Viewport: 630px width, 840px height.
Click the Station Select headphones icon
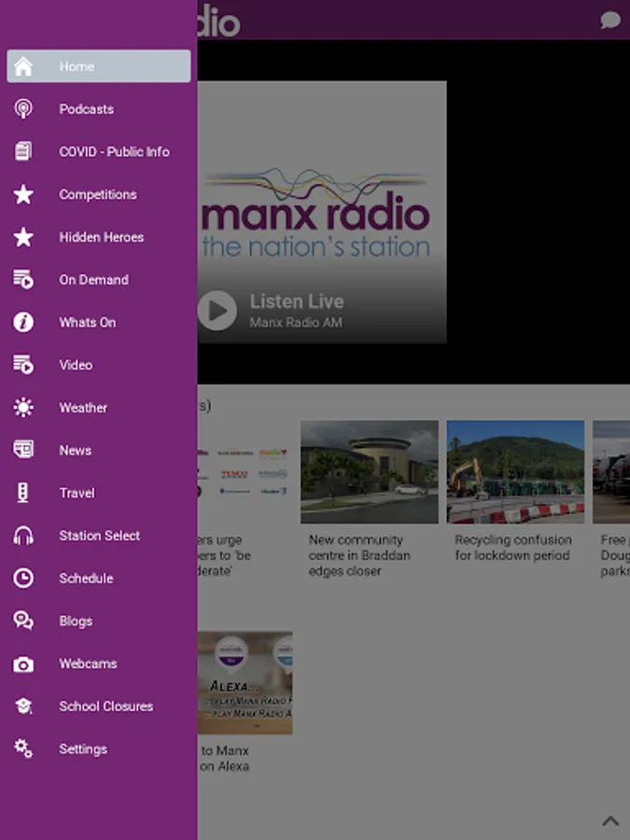(23, 535)
